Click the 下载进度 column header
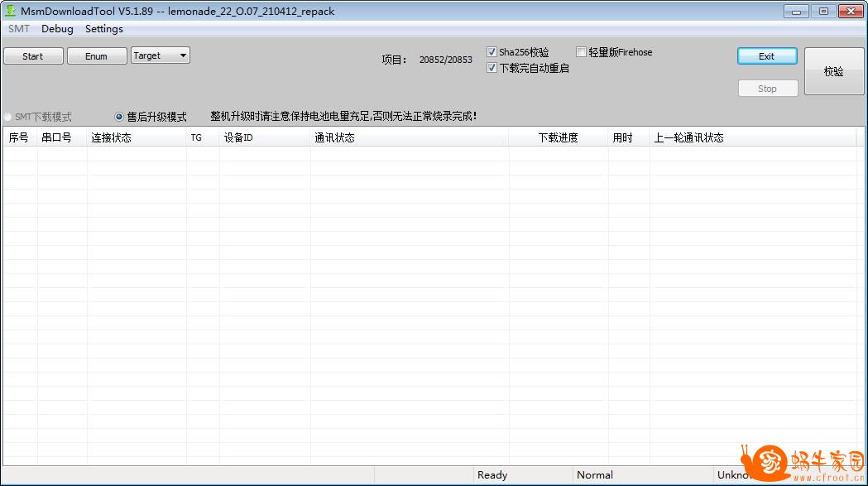Viewport: 868px width, 486px height. click(558, 137)
